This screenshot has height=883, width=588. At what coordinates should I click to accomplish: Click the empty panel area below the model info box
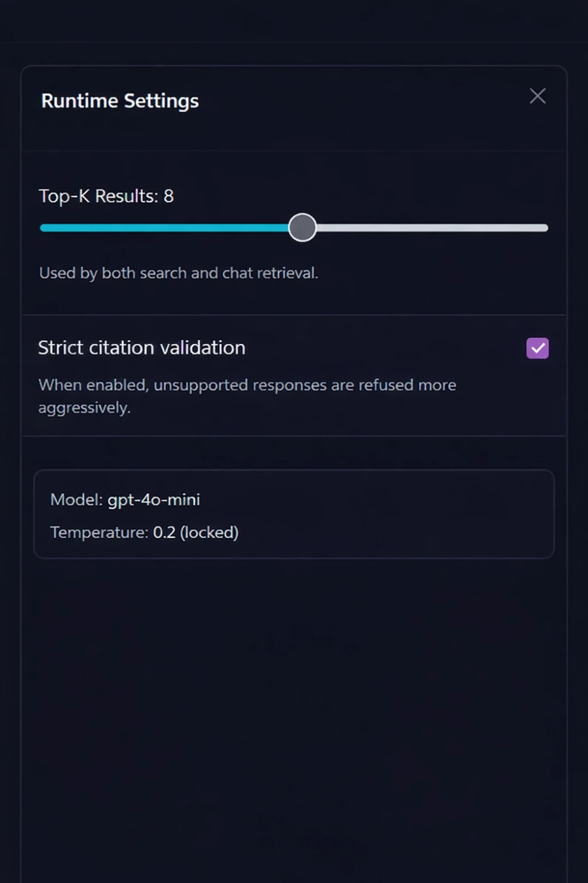tap(293, 704)
